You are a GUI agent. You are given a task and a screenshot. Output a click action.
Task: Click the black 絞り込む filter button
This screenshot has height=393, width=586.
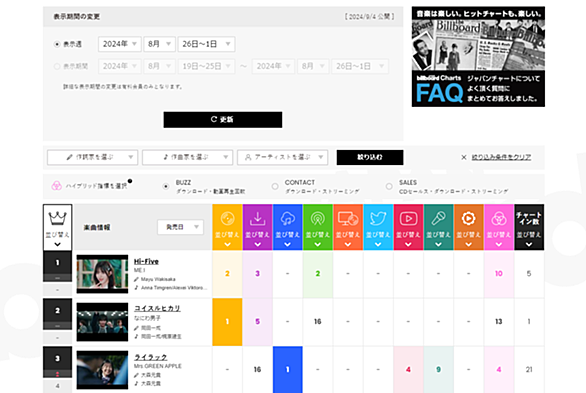pyautogui.click(x=370, y=157)
